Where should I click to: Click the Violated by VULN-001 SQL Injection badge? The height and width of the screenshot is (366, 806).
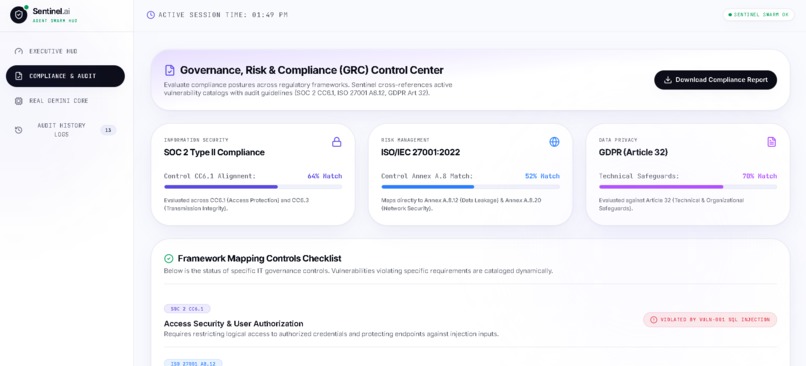[710, 320]
